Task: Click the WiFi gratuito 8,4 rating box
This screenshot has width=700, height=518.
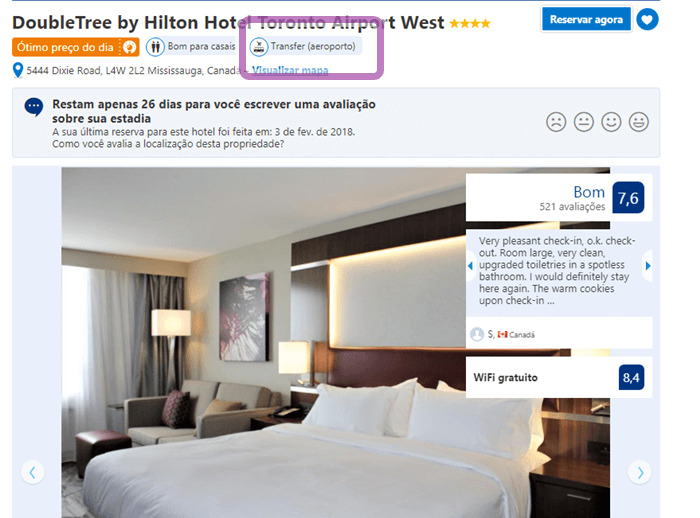Action: tap(558, 377)
